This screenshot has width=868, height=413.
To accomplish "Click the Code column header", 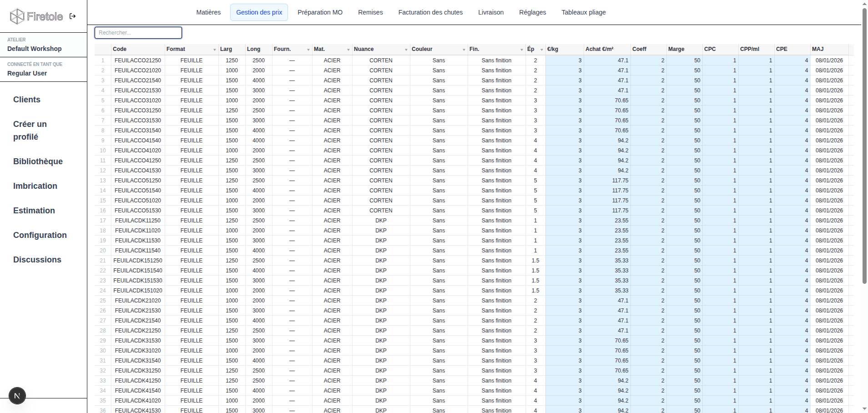I will 138,49.
